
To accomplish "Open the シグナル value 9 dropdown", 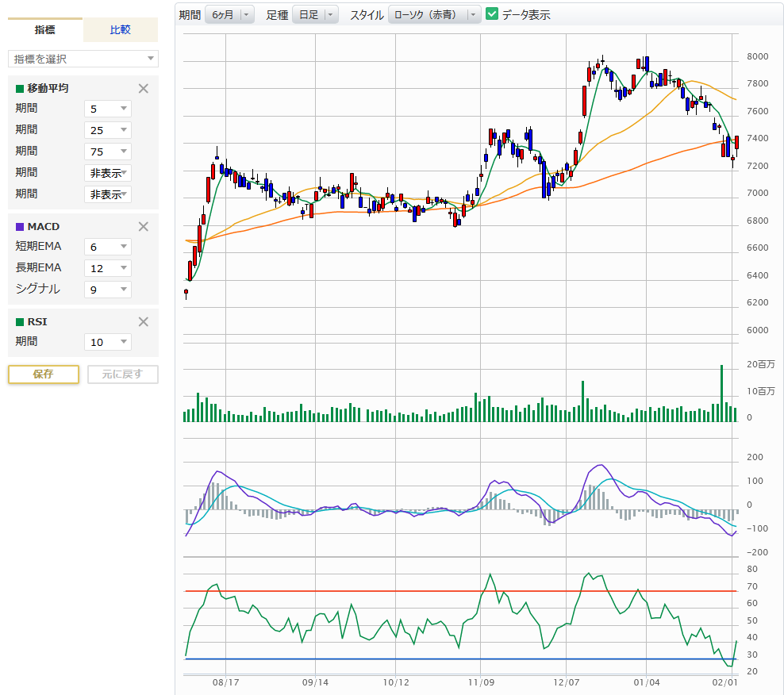I will tap(108, 290).
